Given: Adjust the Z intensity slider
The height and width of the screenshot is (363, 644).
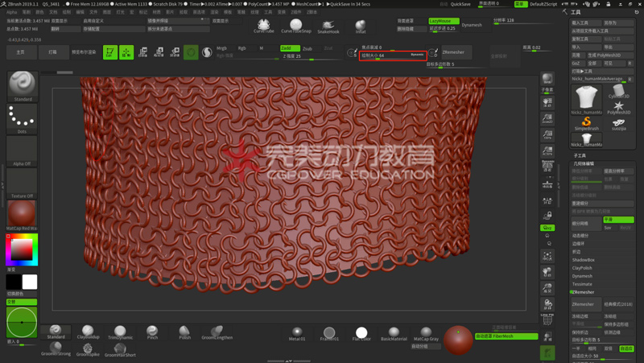Looking at the screenshot, I should (x=302, y=57).
